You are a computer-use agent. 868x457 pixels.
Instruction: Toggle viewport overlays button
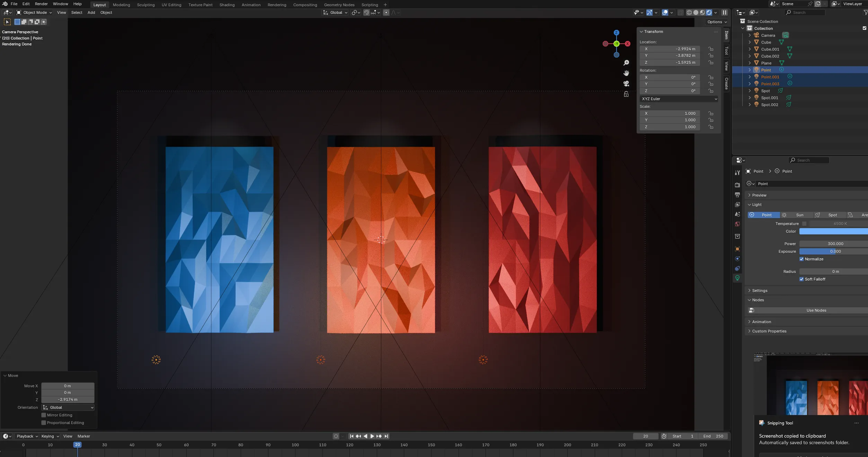pos(665,12)
